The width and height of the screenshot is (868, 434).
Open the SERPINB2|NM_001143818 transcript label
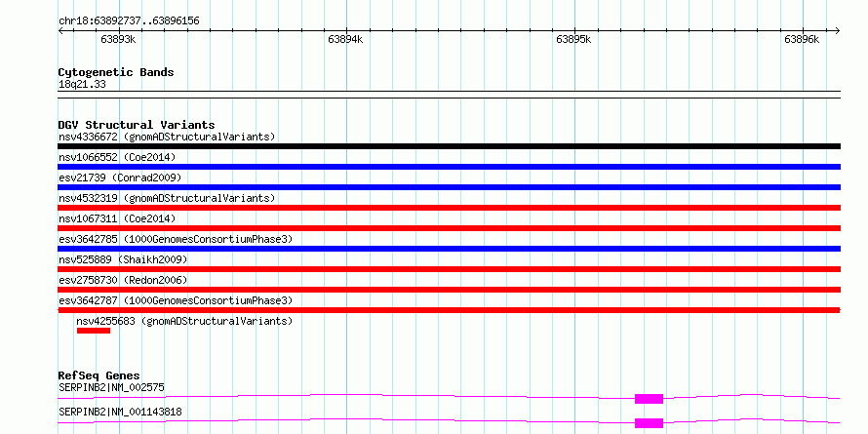[120, 412]
